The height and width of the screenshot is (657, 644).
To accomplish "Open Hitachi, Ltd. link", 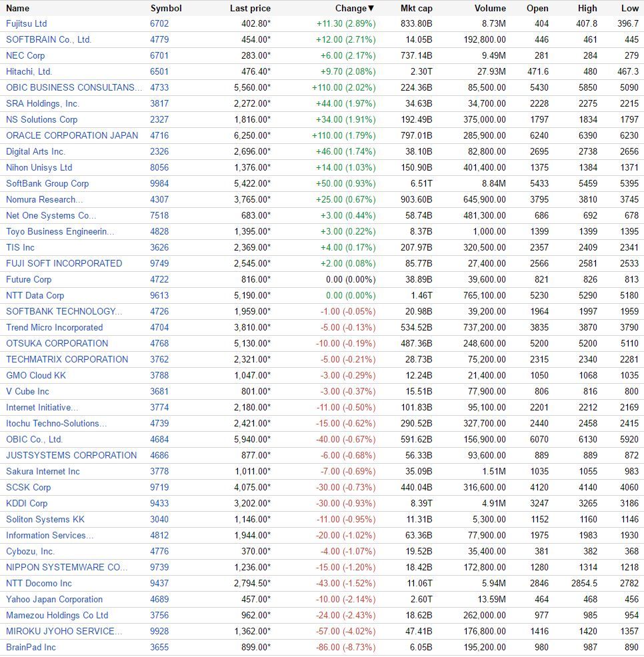I will tap(29, 72).
